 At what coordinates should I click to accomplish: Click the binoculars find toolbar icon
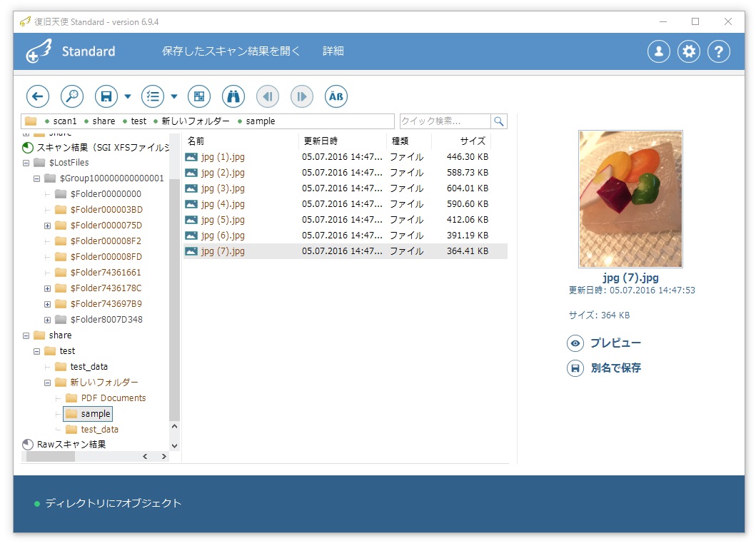(233, 96)
